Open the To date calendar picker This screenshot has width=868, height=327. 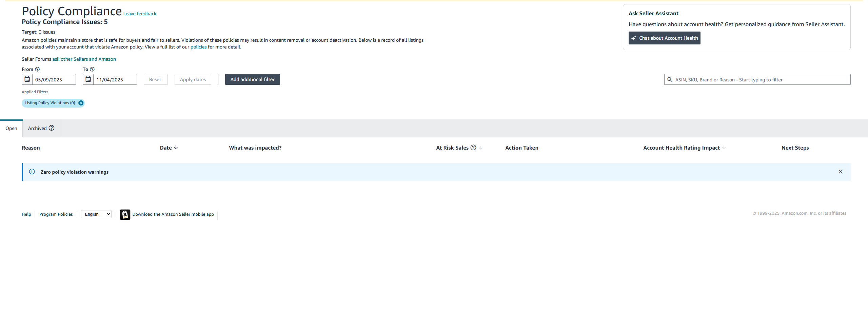[x=88, y=79]
